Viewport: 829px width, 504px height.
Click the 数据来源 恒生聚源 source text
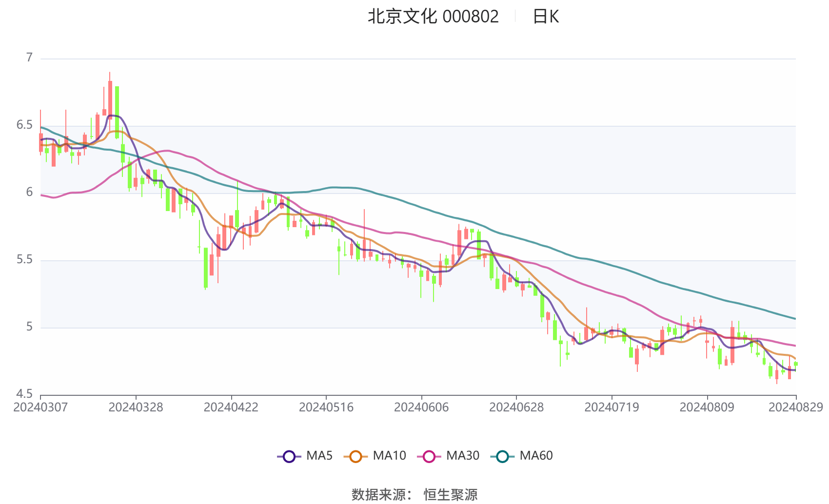[414, 494]
